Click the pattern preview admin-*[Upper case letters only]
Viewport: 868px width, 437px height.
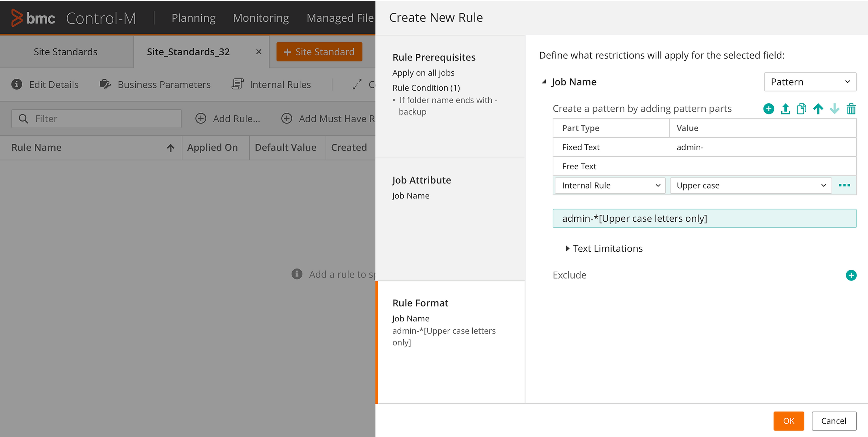pos(704,218)
